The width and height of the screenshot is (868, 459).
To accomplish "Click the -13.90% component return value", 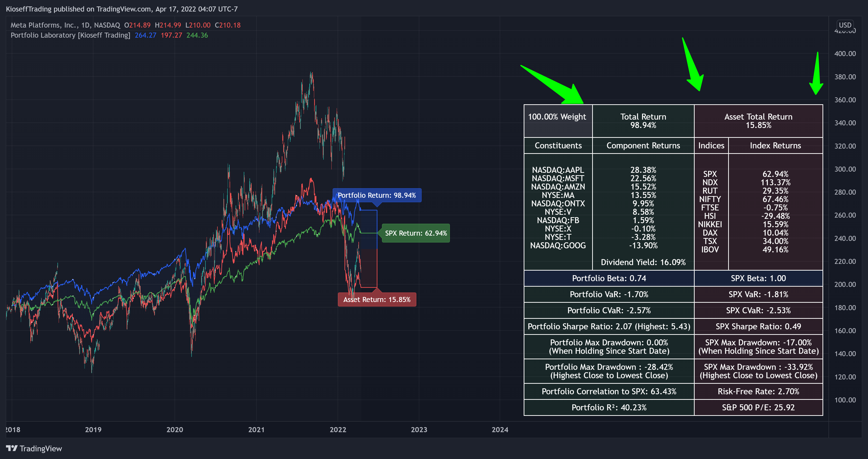I will pyautogui.click(x=643, y=245).
